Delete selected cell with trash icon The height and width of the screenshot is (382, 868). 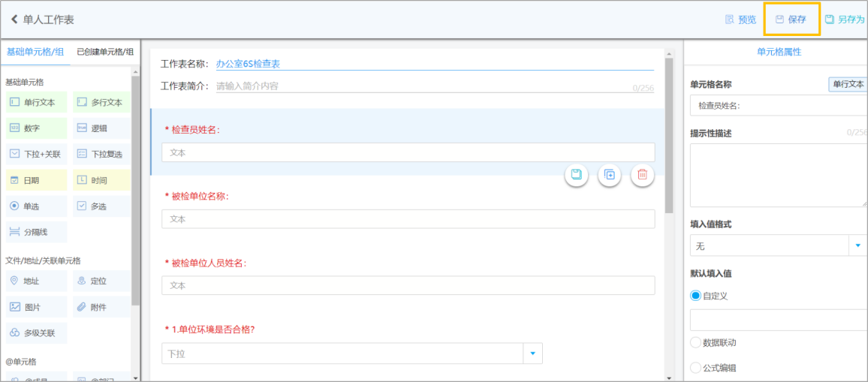coord(642,175)
